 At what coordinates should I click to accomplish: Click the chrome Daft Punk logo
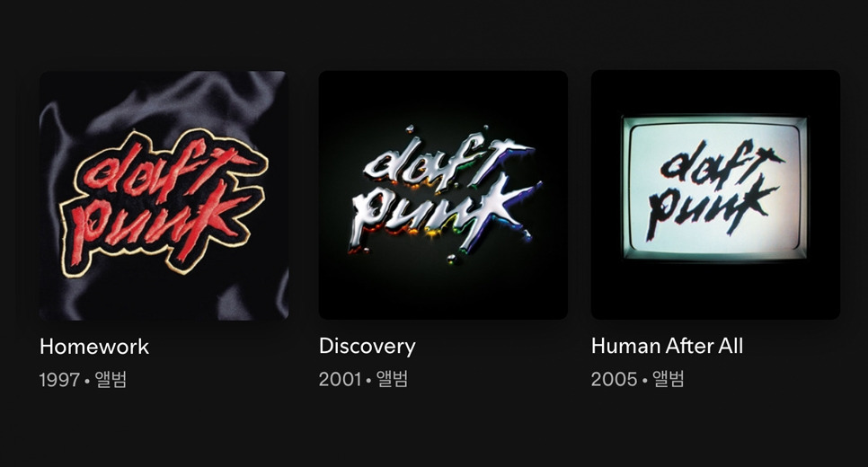445,194
